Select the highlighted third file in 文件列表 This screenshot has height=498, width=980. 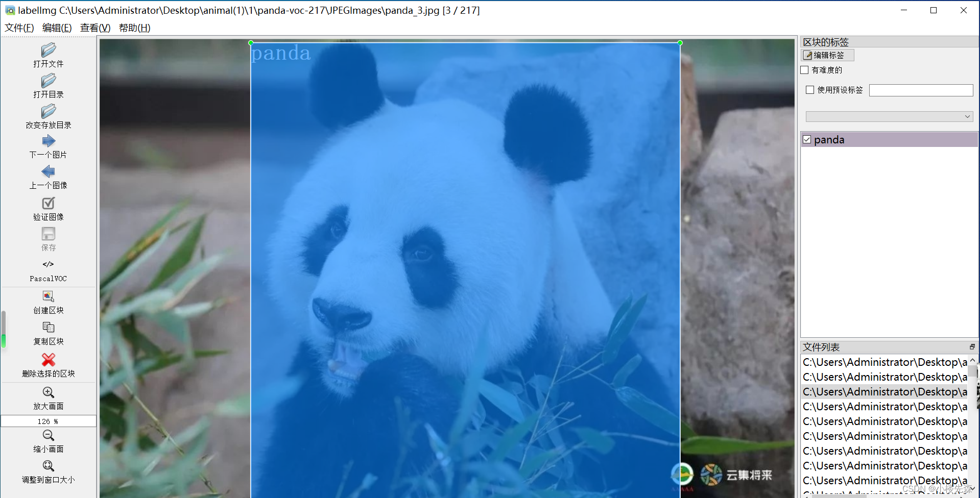point(885,392)
